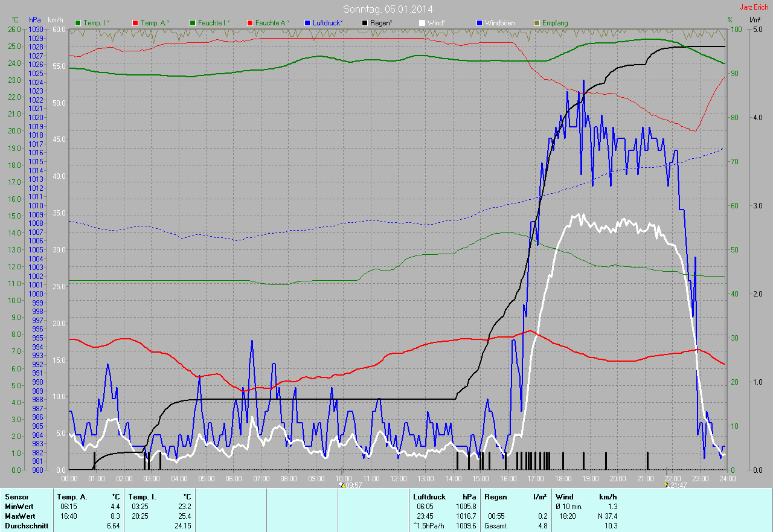773x532 pixels.
Task: Click the wind gust time 18:20
Action: (x=567, y=516)
